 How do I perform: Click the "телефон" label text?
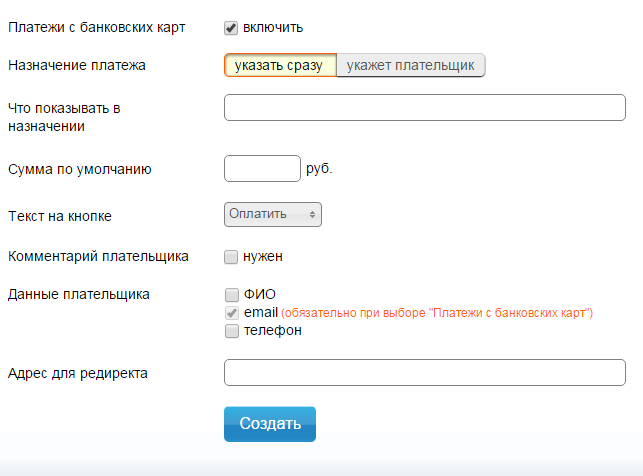pyautogui.click(x=273, y=330)
